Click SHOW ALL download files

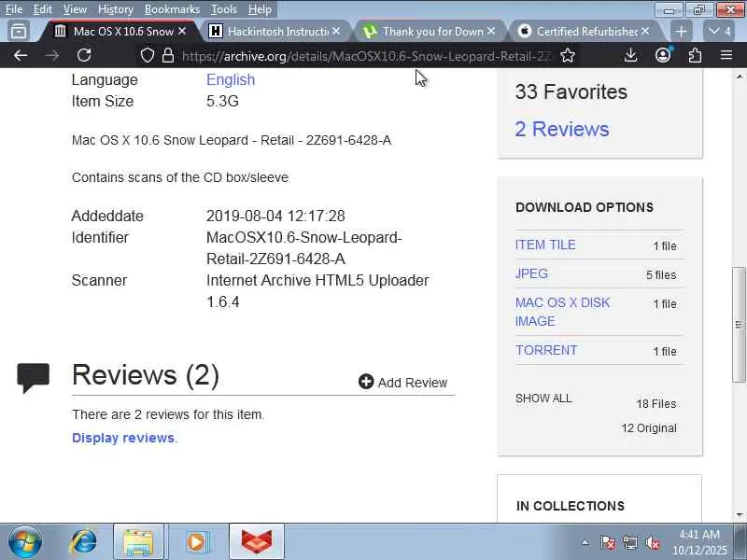tap(543, 399)
